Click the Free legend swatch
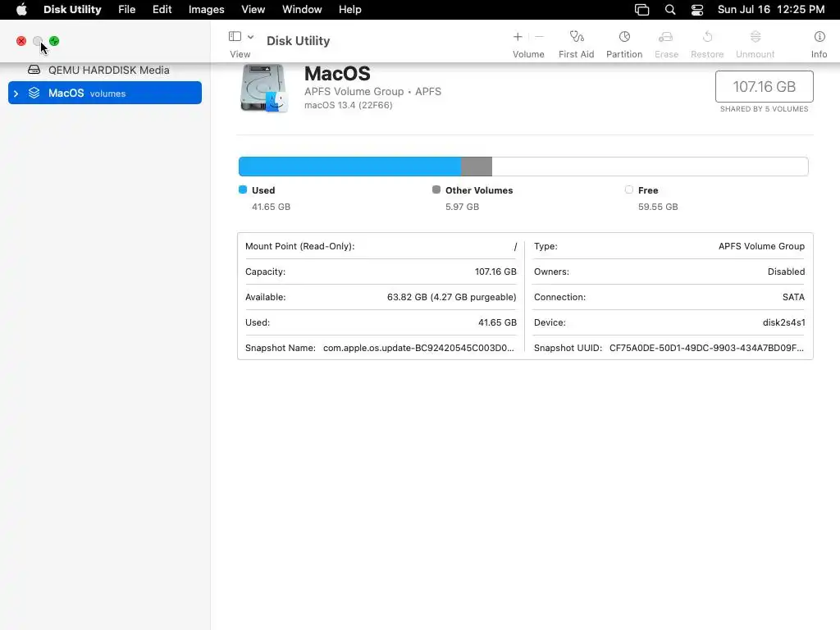Viewport: 840px width, 630px height. [629, 189]
